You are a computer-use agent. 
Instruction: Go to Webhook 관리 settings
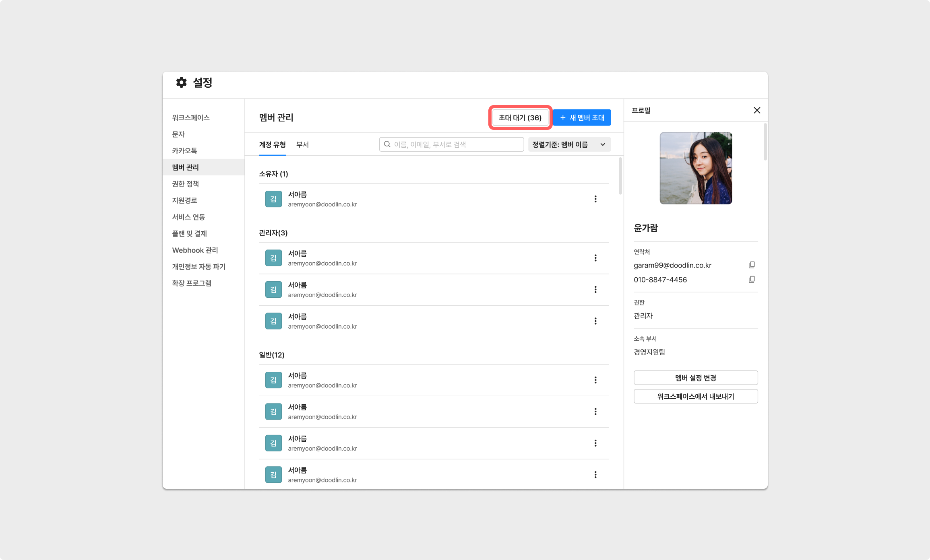195,250
